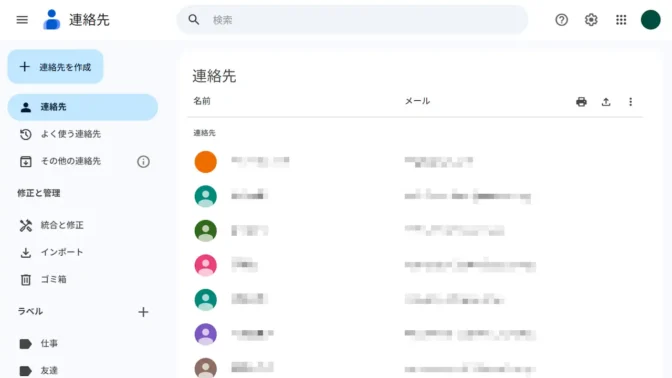Click the Contacts app logo
The width and height of the screenshot is (672, 378).
(51, 20)
